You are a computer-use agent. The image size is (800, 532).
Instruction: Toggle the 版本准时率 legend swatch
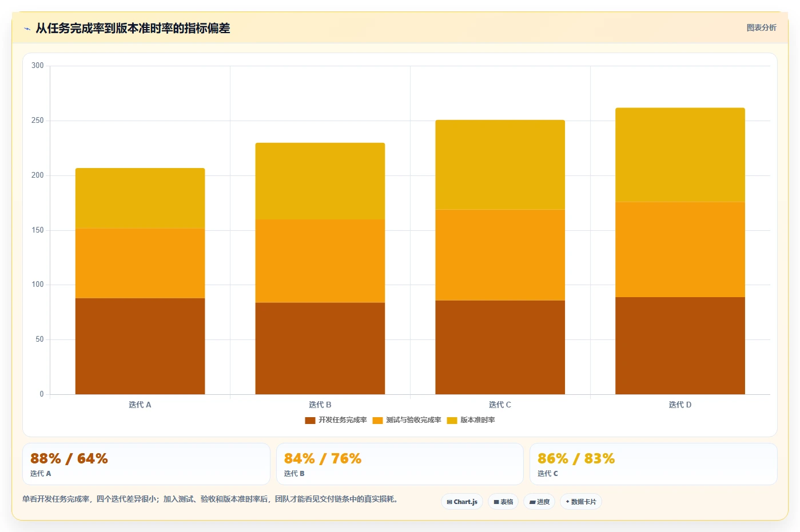(x=452, y=421)
